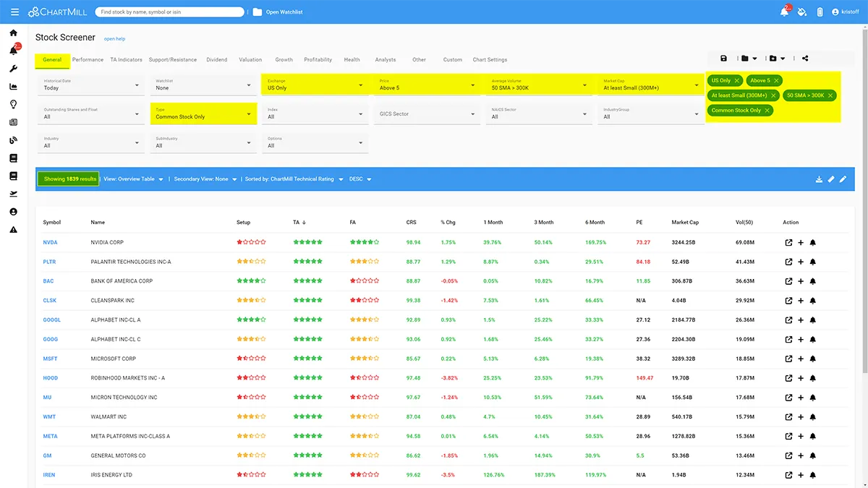868x488 pixels.
Task: Open the Price filter dropdown
Action: coord(427,85)
